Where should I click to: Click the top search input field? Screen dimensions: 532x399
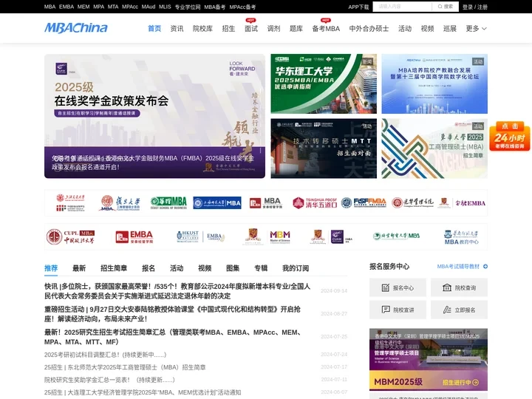(403, 7)
